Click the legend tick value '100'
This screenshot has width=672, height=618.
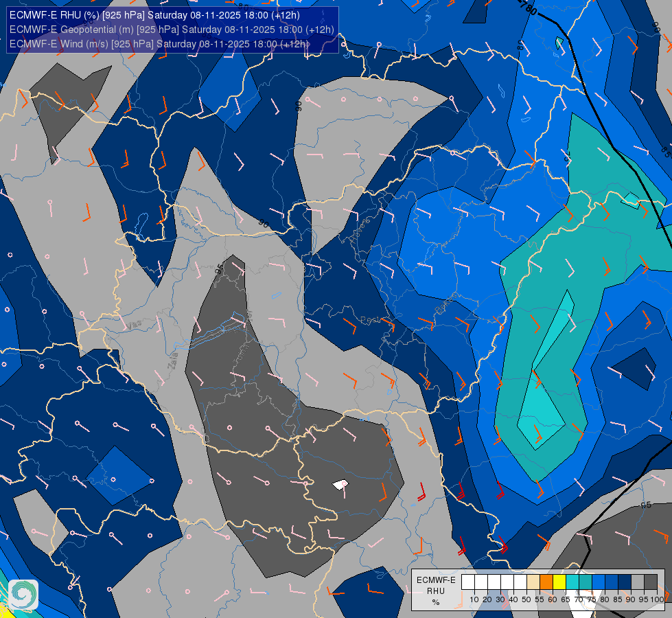point(658,599)
